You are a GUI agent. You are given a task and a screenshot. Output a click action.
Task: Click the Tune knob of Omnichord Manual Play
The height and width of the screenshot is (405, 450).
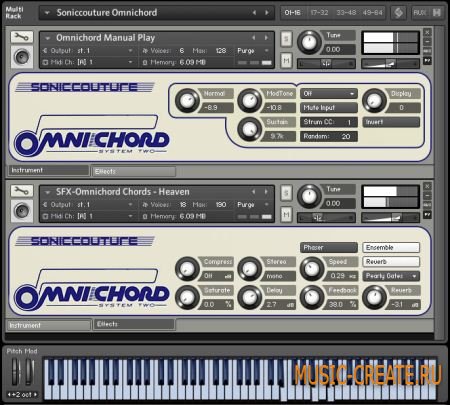(309, 42)
